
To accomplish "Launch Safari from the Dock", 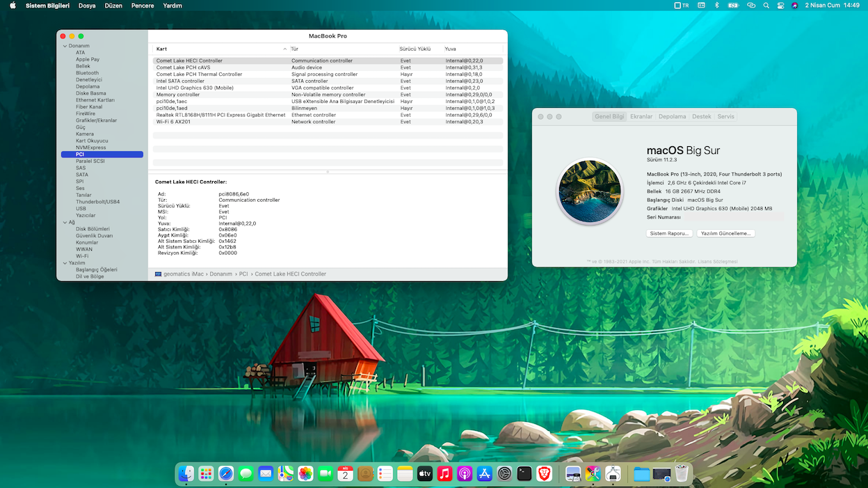I will (226, 474).
